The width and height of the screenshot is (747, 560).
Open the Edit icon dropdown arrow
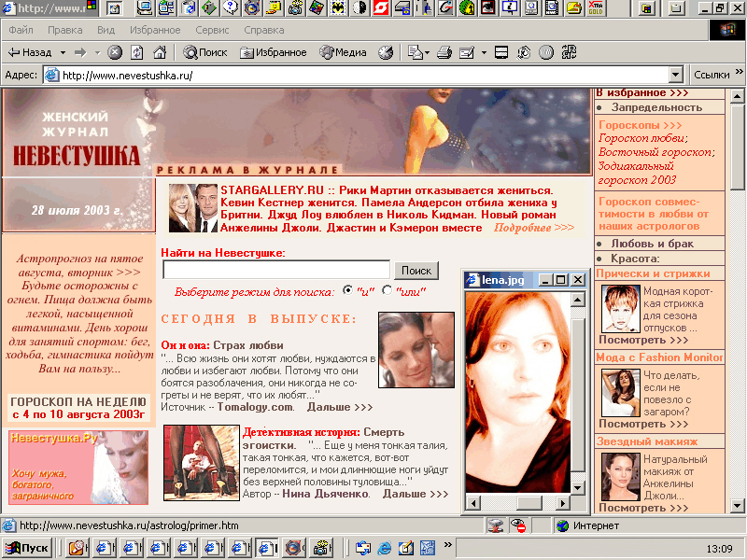click(x=484, y=53)
